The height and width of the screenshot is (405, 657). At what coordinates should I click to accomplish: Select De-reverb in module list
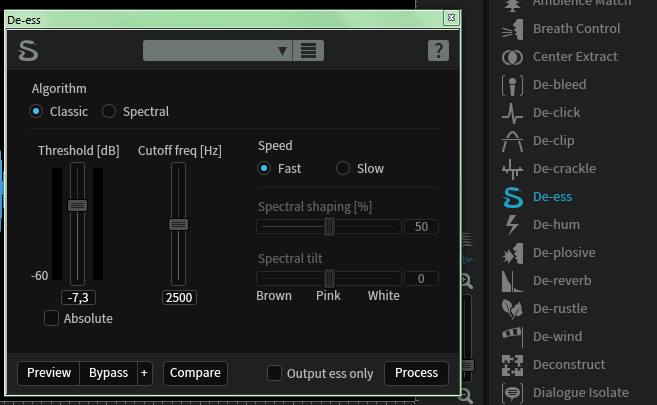coord(562,281)
